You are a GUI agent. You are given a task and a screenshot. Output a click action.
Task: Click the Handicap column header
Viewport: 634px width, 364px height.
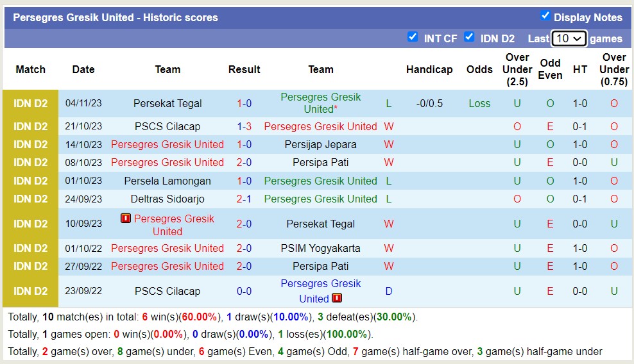pyautogui.click(x=429, y=69)
